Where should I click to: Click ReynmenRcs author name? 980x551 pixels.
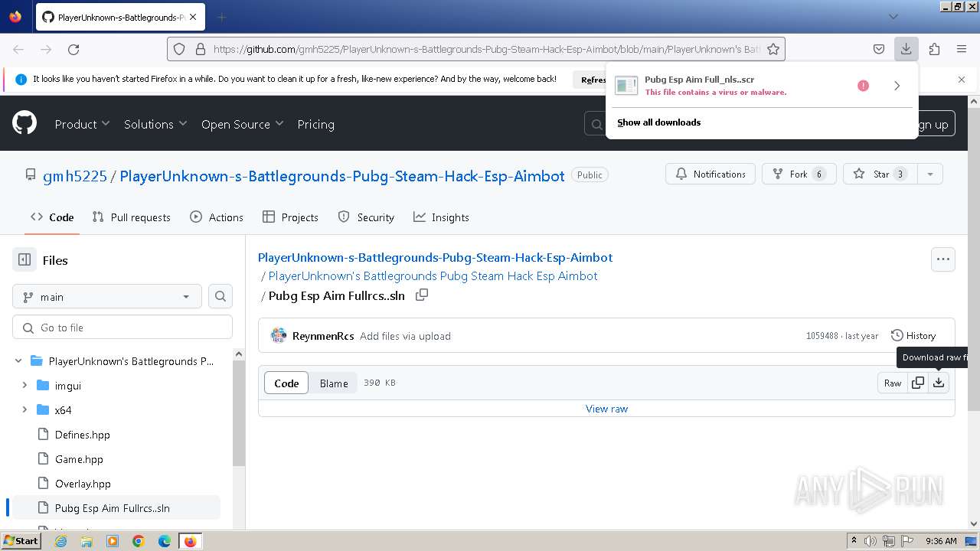[323, 336]
